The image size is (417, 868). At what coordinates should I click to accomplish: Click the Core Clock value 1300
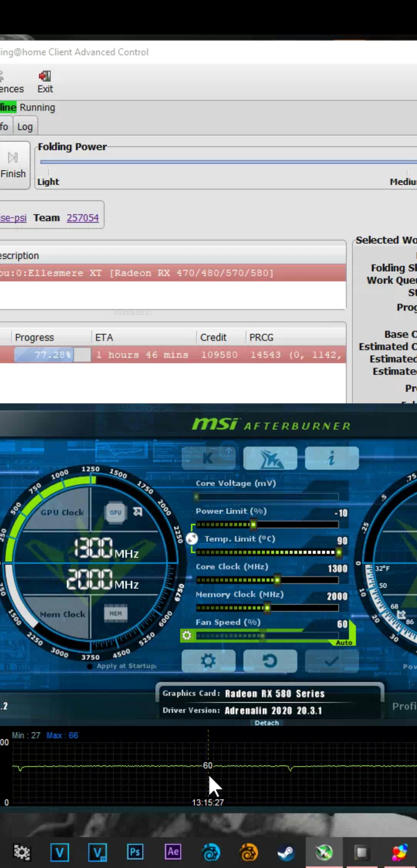tap(337, 568)
